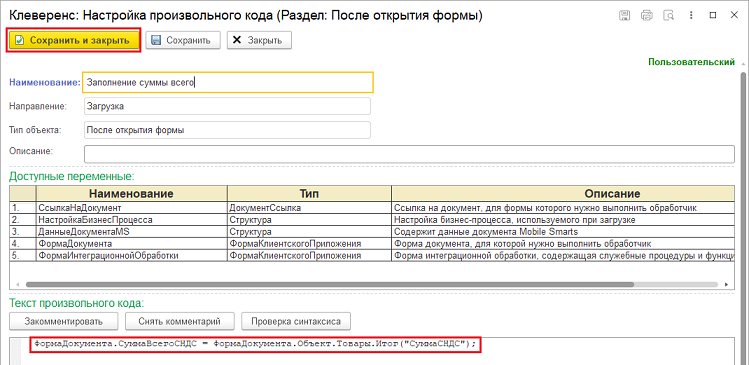Close the window with the X icon

coord(734,15)
